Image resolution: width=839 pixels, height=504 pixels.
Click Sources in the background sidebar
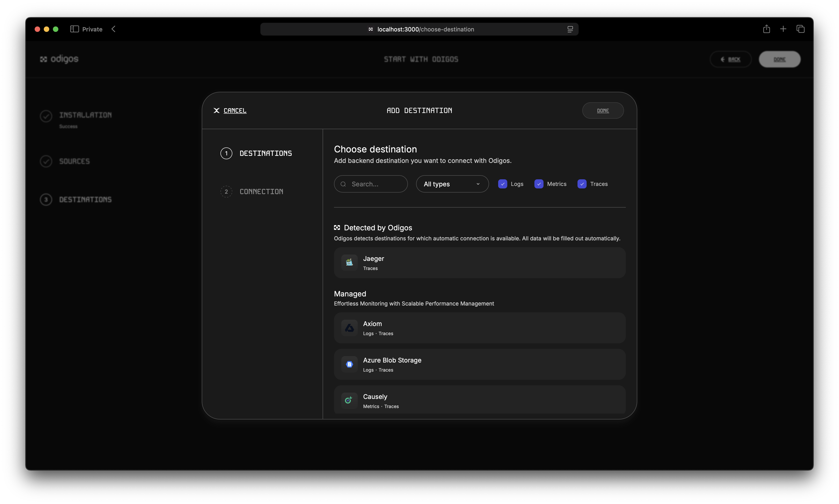(74, 161)
